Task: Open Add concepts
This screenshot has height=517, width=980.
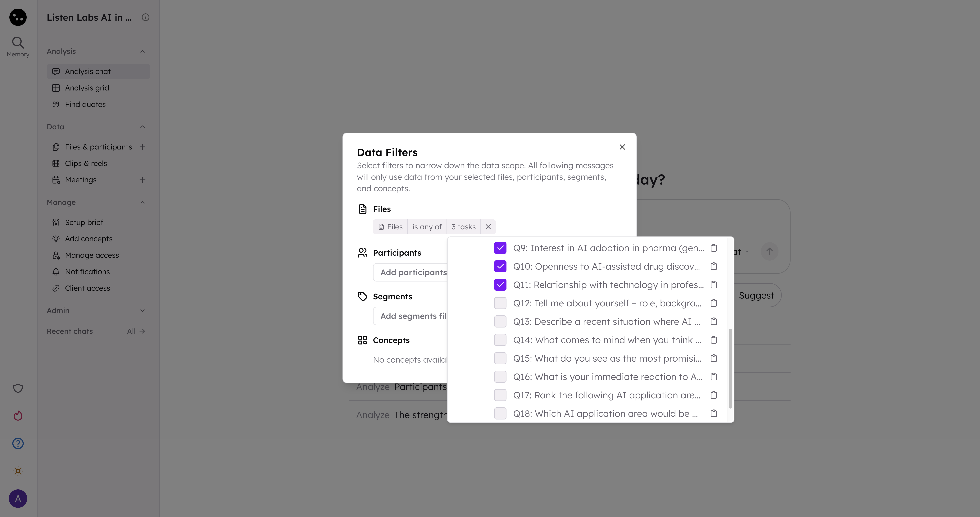Action: click(98, 239)
